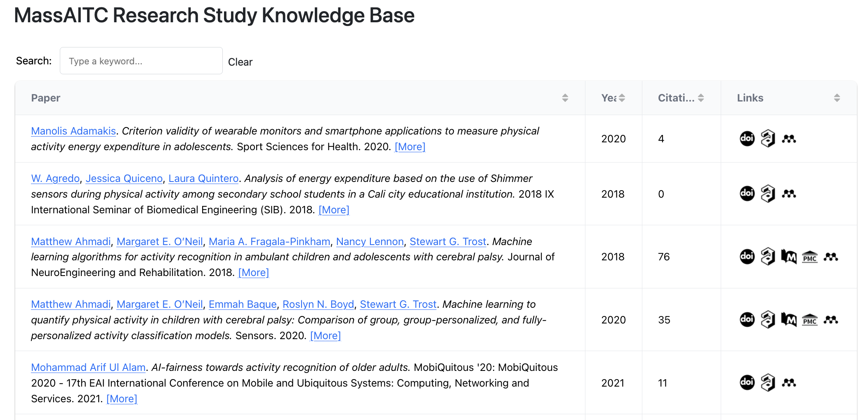
Task: Open Margaret E. O'Neil link in Sensors paper
Action: (x=160, y=304)
